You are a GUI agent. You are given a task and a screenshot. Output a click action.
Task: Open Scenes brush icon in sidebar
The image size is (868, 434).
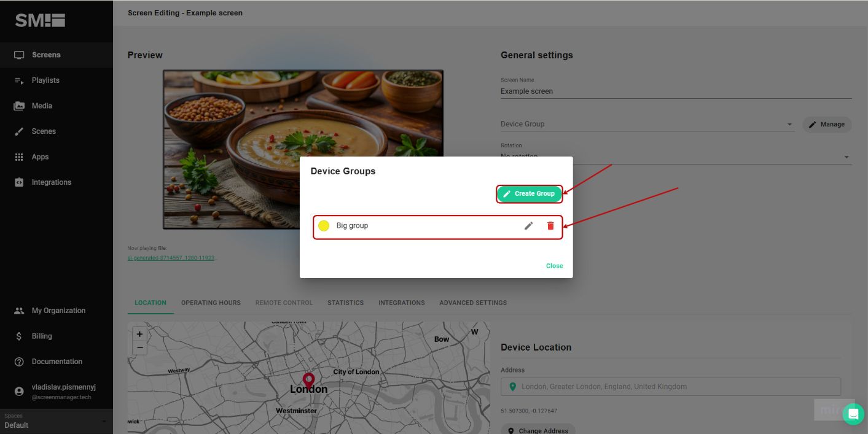[x=19, y=131]
